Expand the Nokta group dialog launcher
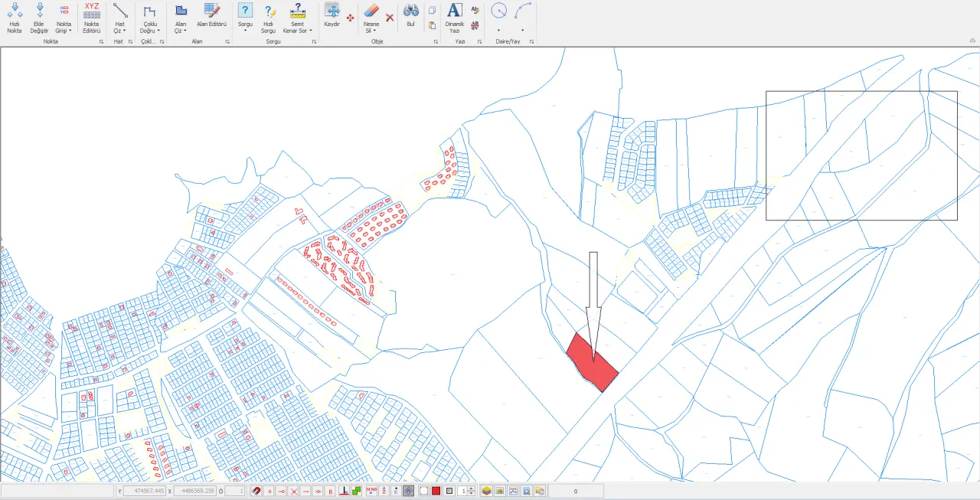This screenshot has height=500, width=980. pos(101,42)
